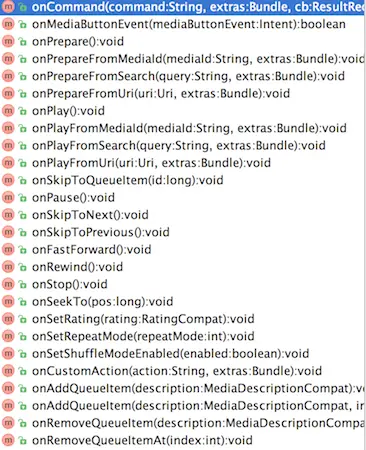Screen dimensions: 366x450
Task: Select onSetRepeatMode(repeatMode:int) method
Action: (x=182, y=336)
